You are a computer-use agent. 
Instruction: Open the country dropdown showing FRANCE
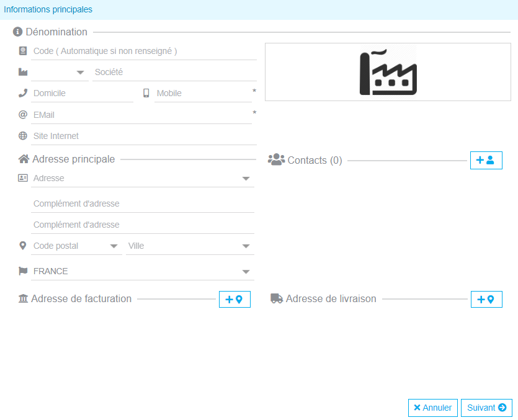[x=246, y=272]
